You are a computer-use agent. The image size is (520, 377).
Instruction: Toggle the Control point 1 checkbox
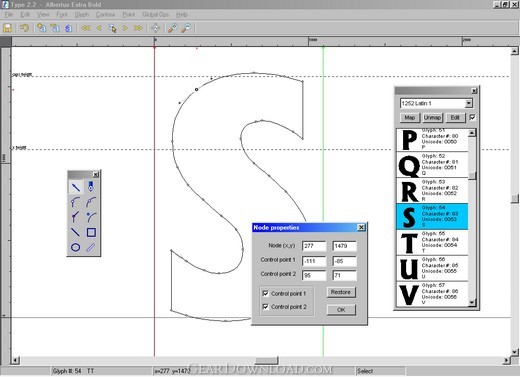point(265,293)
